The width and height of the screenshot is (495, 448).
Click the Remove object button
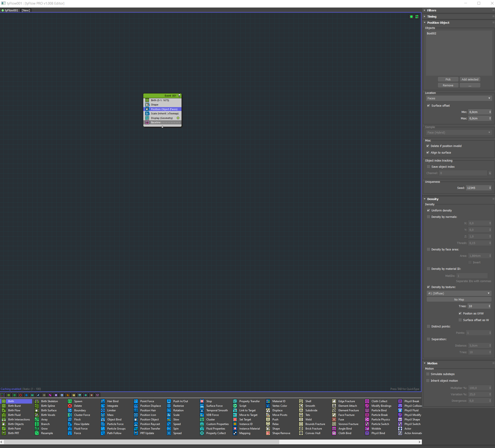point(448,85)
